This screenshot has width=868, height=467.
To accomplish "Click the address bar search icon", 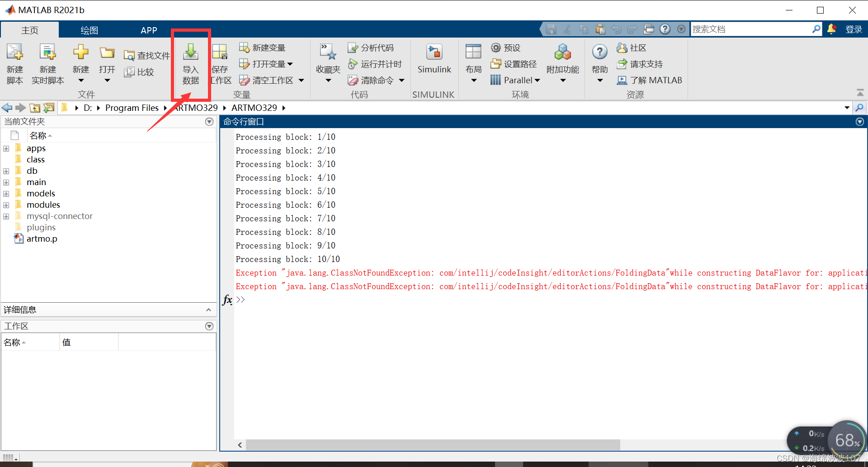I will coord(859,108).
